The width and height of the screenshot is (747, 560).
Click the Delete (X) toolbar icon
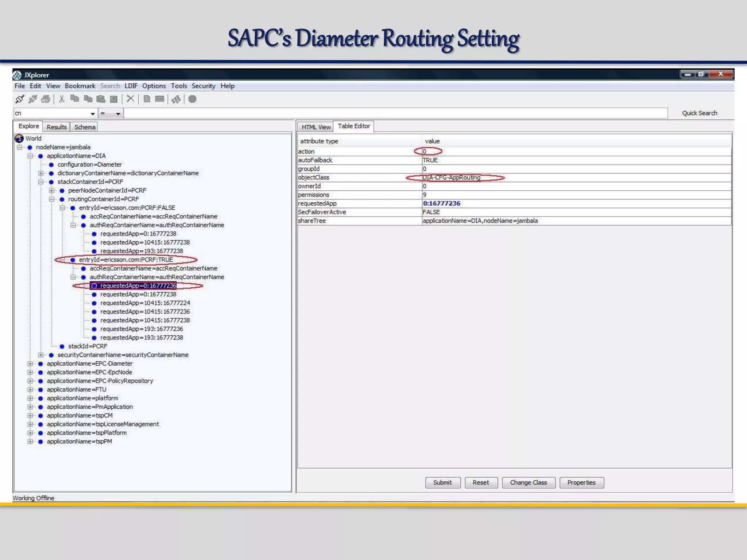(x=130, y=99)
